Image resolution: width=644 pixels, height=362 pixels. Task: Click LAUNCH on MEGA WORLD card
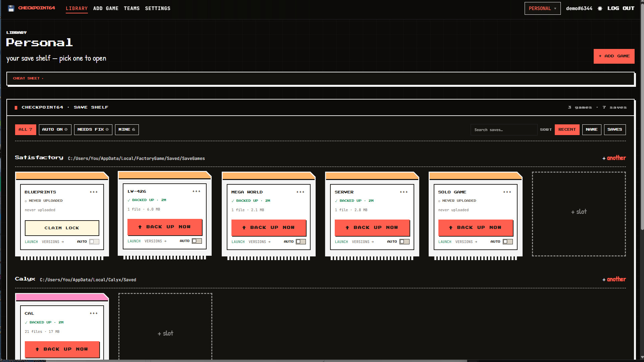click(x=238, y=242)
